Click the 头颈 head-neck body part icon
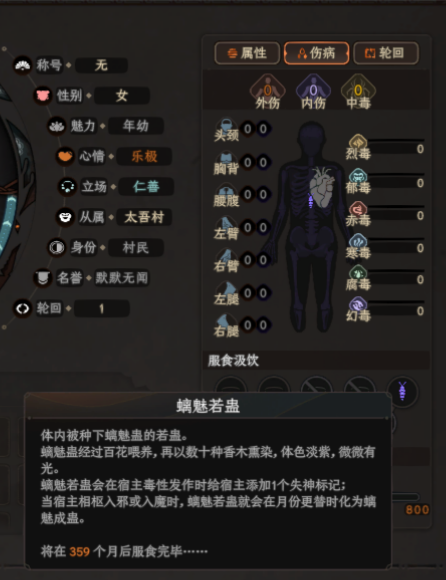 coord(226,127)
